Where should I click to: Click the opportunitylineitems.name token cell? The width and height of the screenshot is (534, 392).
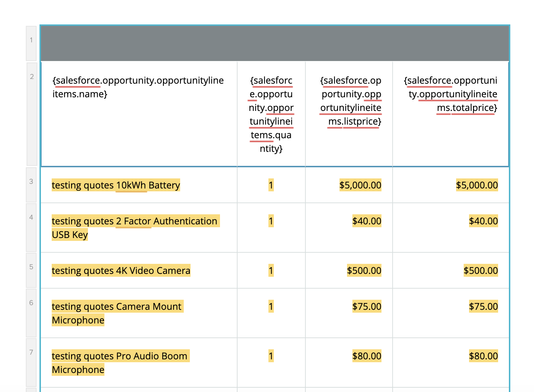click(139, 114)
